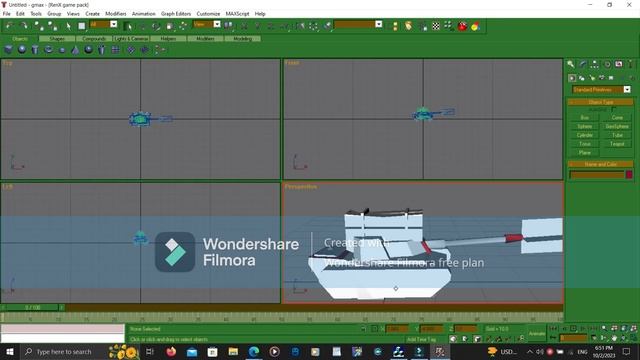Click the Sphere icon on Objects shelf
This screenshot has width=640, height=360.
[x=22, y=50]
